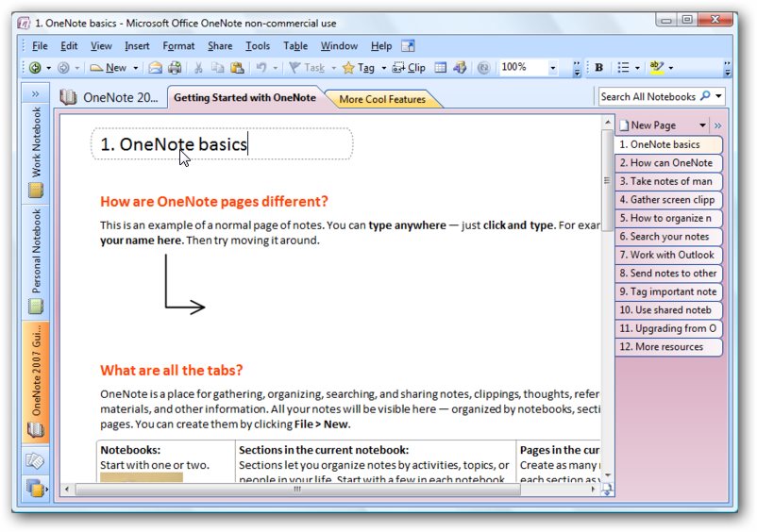Screen dimensions: 757x532
Task: Click the horizontal scrollbar right arrow
Action: coord(594,489)
